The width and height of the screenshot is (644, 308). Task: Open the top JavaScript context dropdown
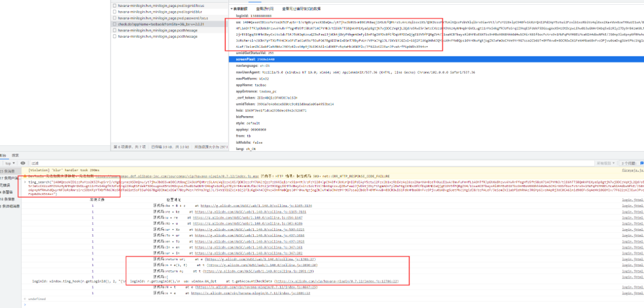pos(10,162)
